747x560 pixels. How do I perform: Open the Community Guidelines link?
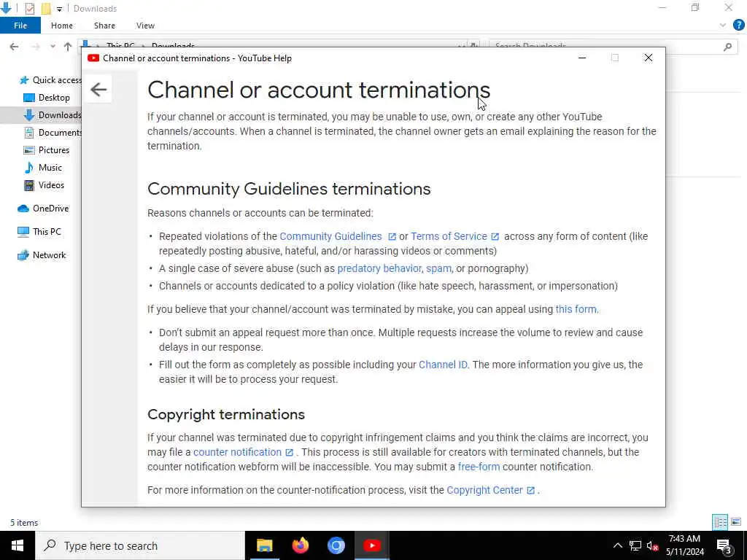click(x=330, y=237)
